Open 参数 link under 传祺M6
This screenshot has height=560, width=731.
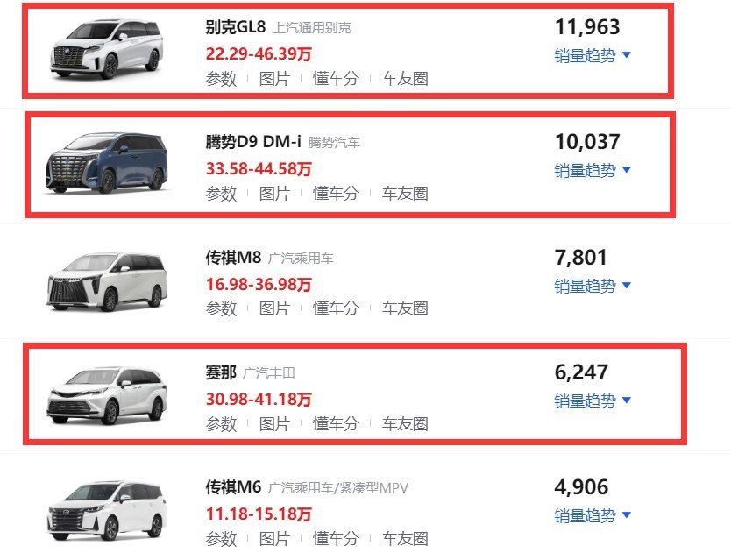coord(222,539)
